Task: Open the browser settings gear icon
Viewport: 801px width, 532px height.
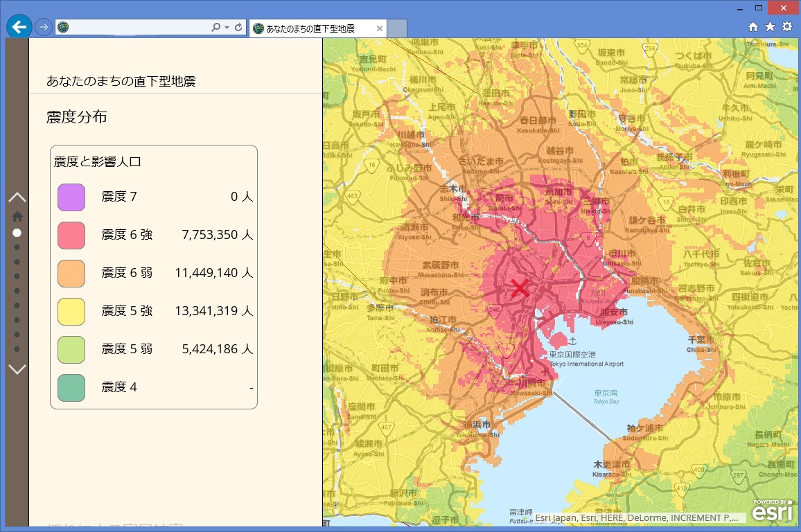Action: click(x=786, y=27)
